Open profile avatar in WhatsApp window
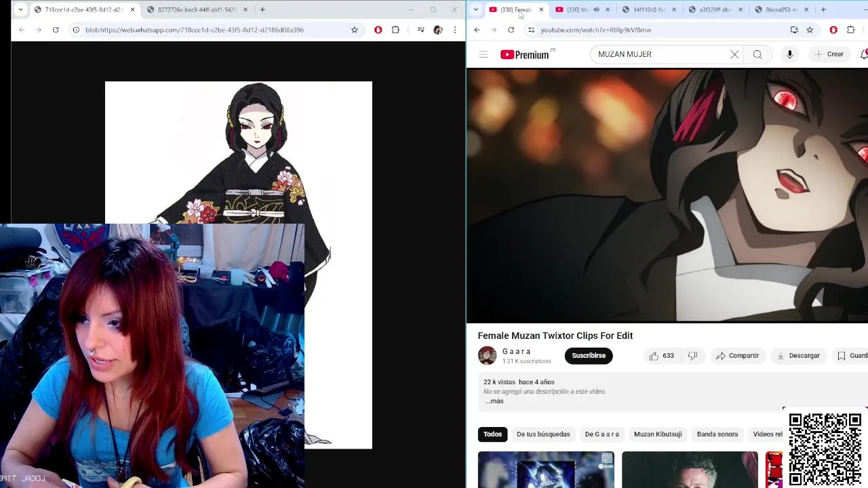 pos(438,30)
